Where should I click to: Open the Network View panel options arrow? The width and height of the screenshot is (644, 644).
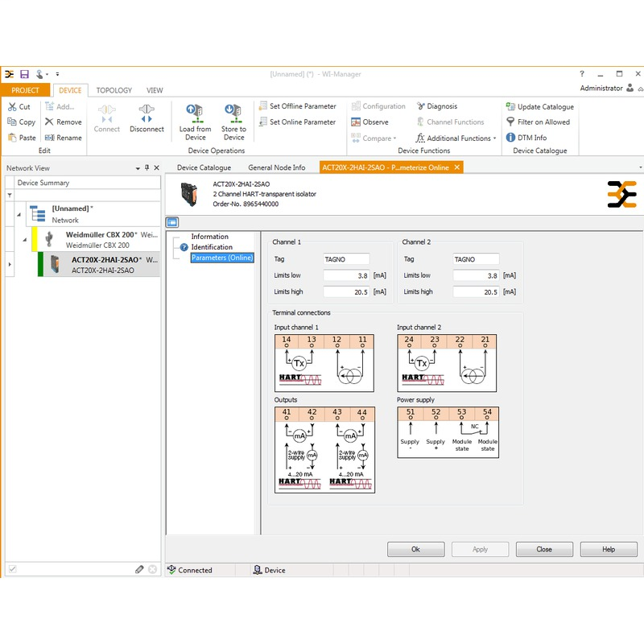coord(138,168)
